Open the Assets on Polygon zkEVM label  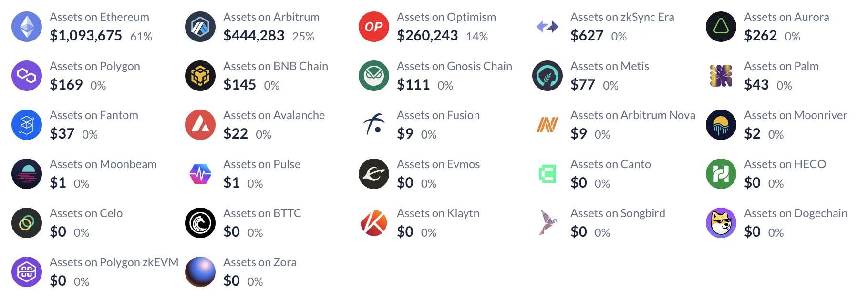(x=114, y=262)
